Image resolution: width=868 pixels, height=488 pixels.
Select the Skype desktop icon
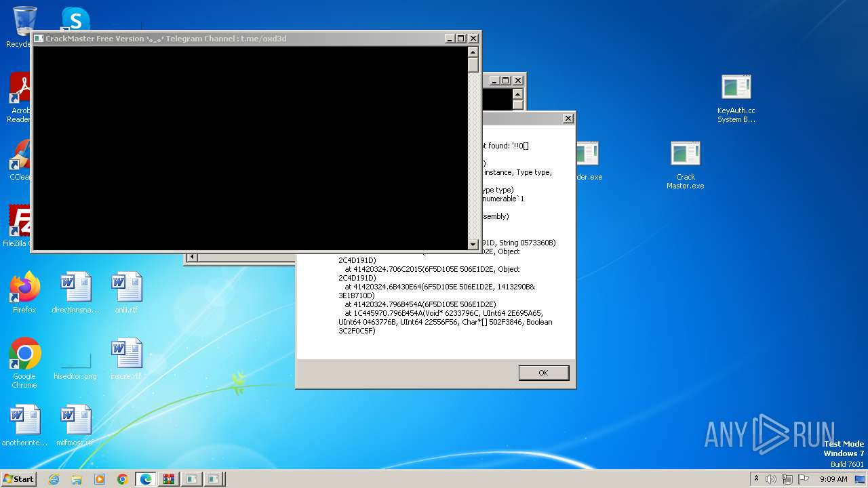[75, 18]
